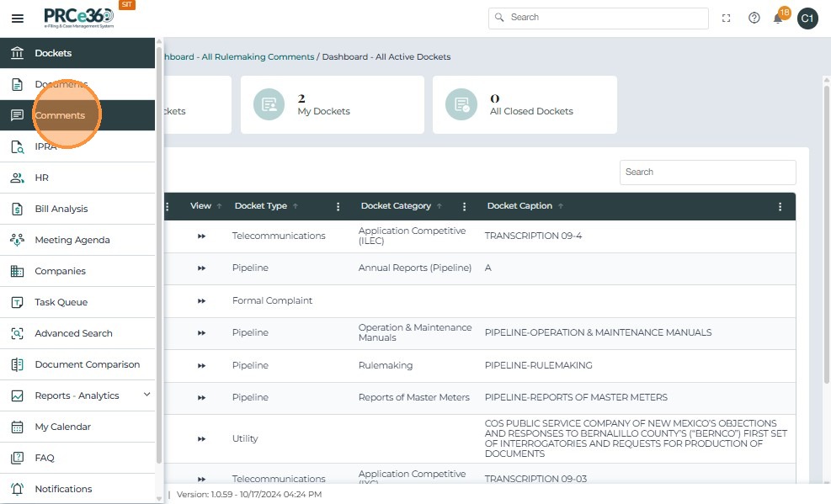Click the help question mark icon
This screenshot has width=831, height=504.
[754, 18]
